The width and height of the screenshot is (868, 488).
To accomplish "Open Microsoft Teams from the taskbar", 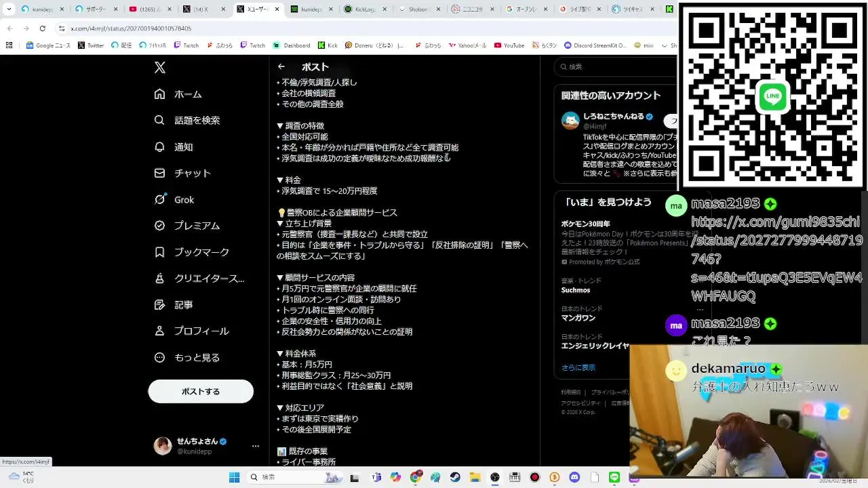I will click(x=376, y=477).
